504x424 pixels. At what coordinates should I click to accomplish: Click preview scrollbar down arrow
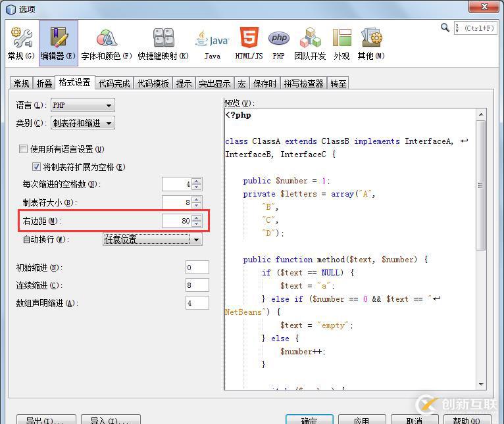coord(481,384)
